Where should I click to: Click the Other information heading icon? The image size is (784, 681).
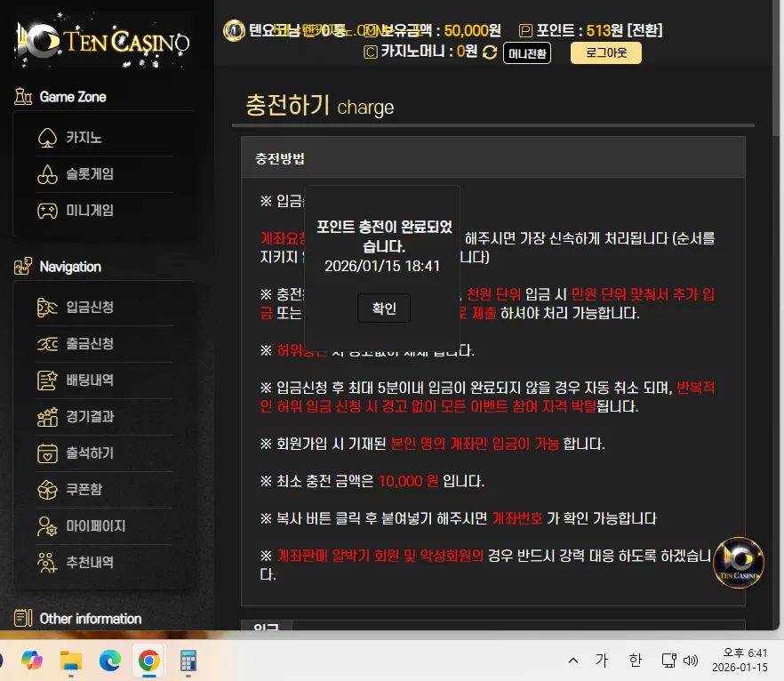23,618
